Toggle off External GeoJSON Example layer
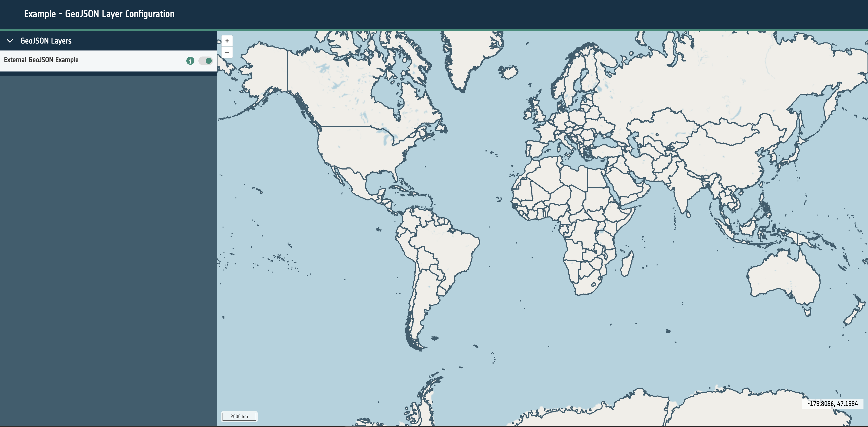 tap(205, 61)
